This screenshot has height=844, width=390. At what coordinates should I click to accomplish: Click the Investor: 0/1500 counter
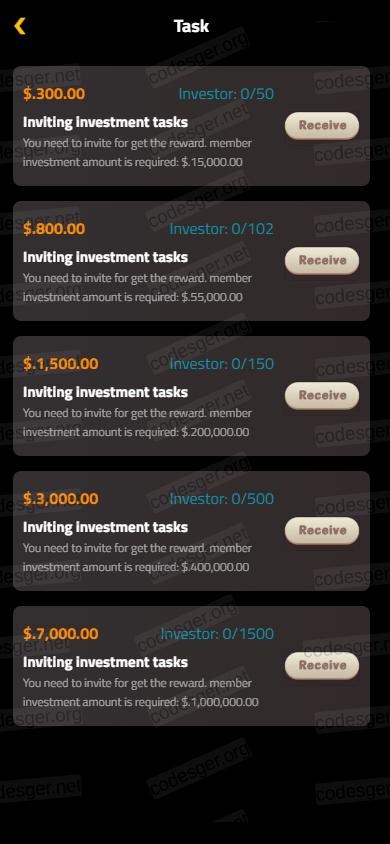pyautogui.click(x=217, y=635)
